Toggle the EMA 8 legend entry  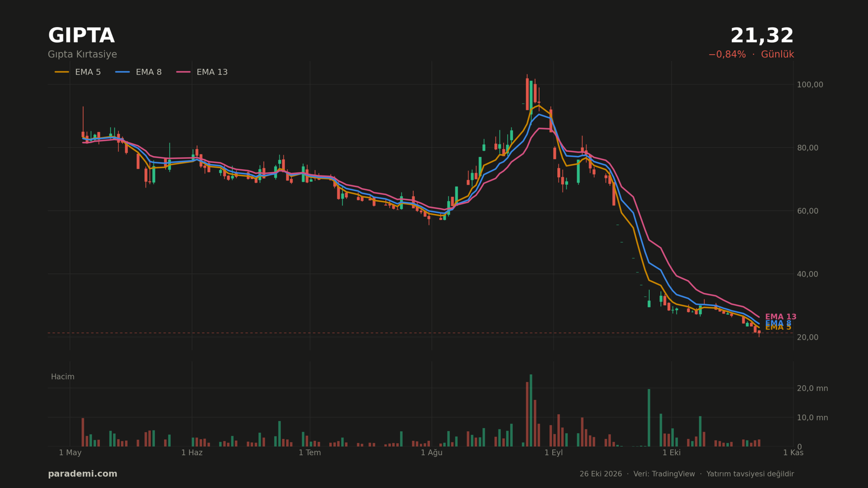138,72
